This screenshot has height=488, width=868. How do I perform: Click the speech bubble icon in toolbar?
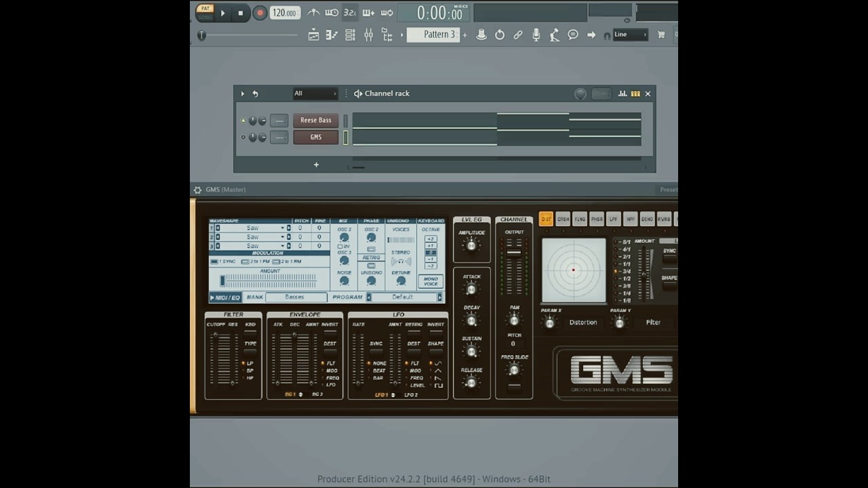573,35
